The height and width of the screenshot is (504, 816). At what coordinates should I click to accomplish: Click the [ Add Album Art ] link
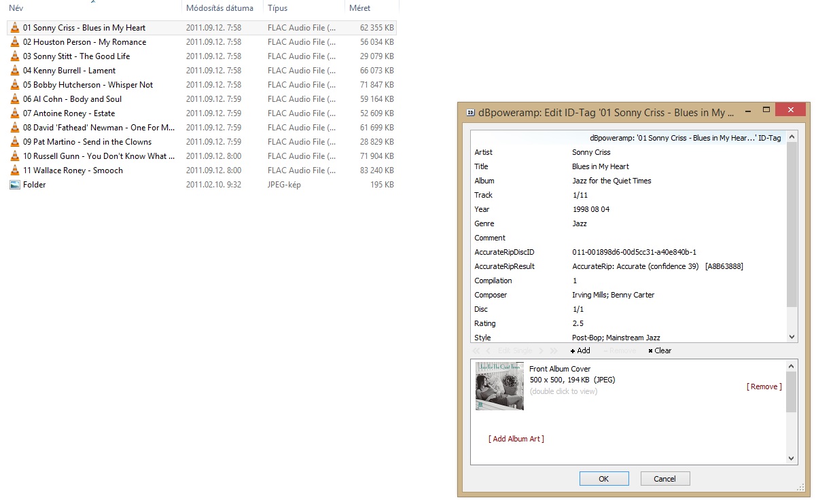point(516,439)
